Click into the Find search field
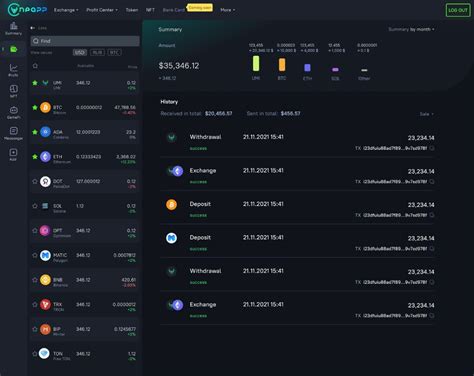This screenshot has height=376, width=474. point(85,41)
